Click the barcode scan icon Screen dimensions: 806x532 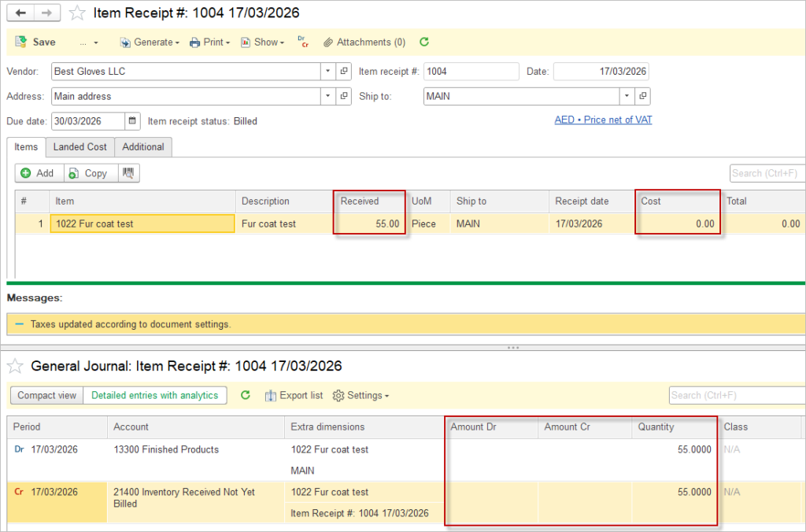click(128, 173)
